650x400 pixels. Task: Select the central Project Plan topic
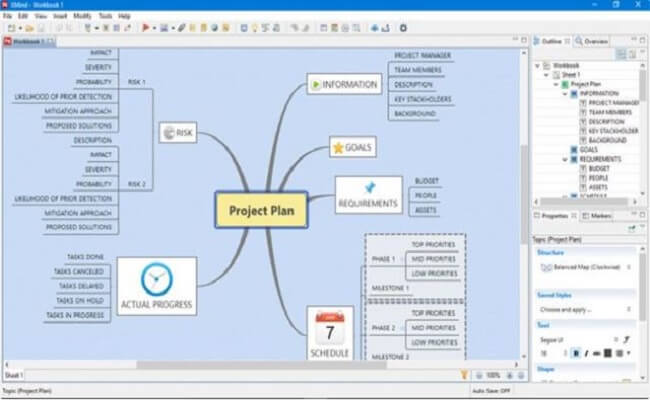tap(261, 211)
